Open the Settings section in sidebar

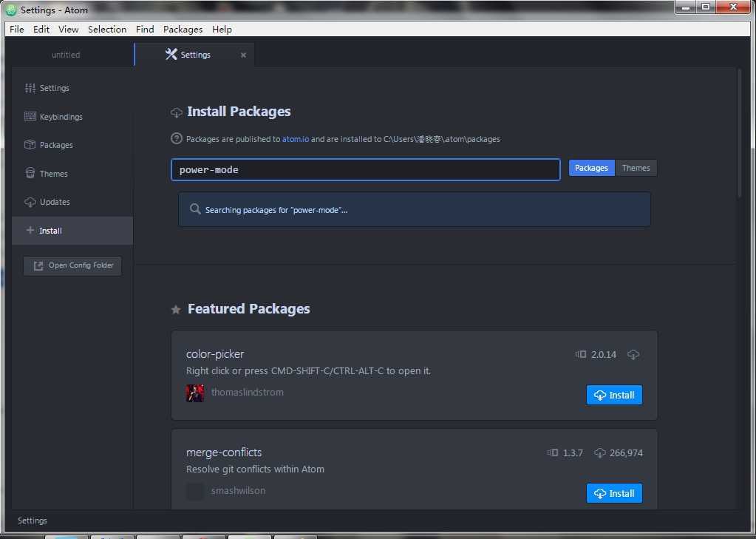pos(72,88)
